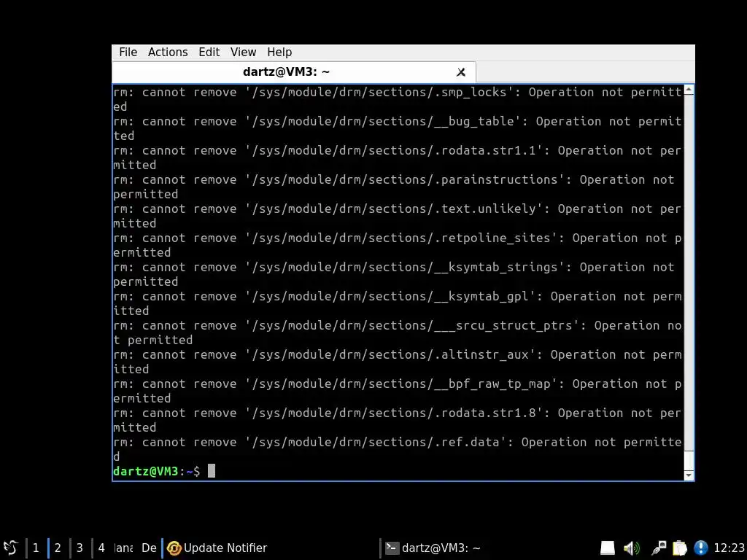Click the terminal prompt dartz@VM3:~$
This screenshot has width=747, height=560.
point(156,471)
